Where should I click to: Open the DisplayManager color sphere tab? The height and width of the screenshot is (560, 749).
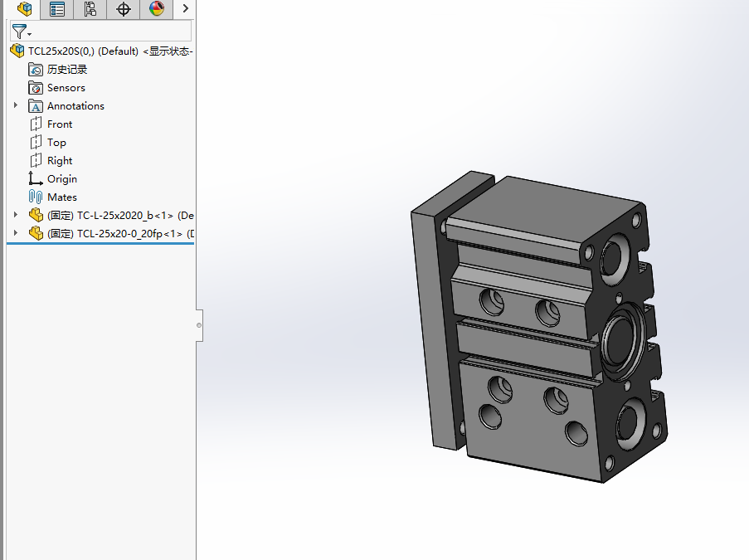click(157, 8)
